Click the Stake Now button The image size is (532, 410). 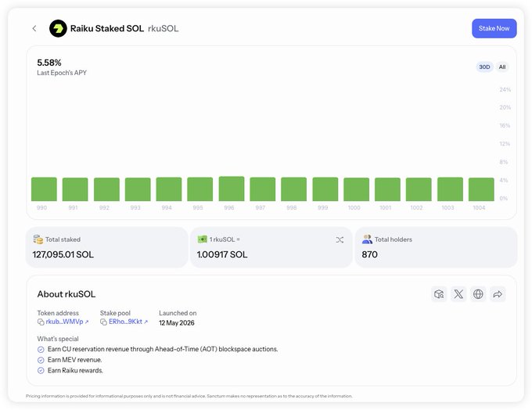(494, 28)
